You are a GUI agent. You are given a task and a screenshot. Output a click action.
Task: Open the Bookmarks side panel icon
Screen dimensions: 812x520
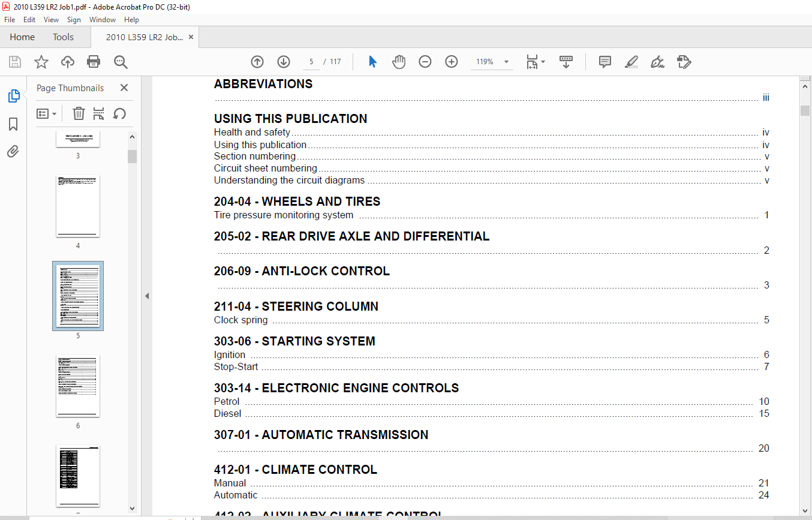[x=13, y=124]
